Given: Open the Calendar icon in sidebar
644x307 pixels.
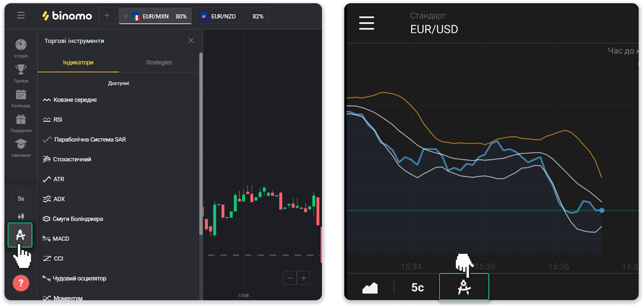Looking at the screenshot, I should (x=21, y=95).
